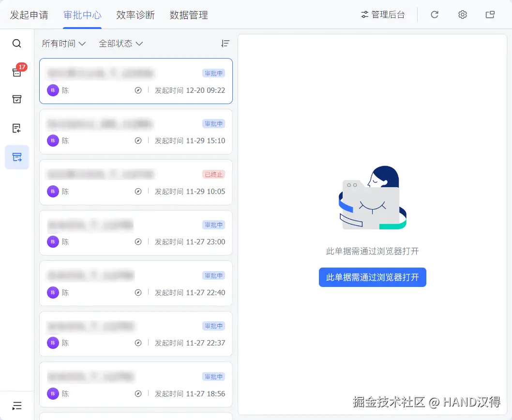Click 审批中 tag on 11-27 23:00 card
This screenshot has height=420, width=512.
(x=213, y=225)
